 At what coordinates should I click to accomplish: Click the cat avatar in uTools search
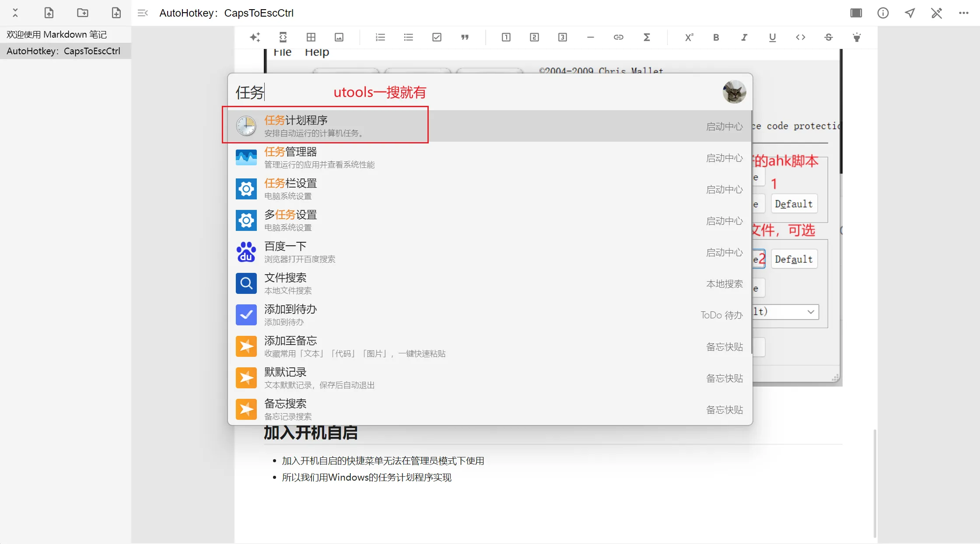pos(734,92)
